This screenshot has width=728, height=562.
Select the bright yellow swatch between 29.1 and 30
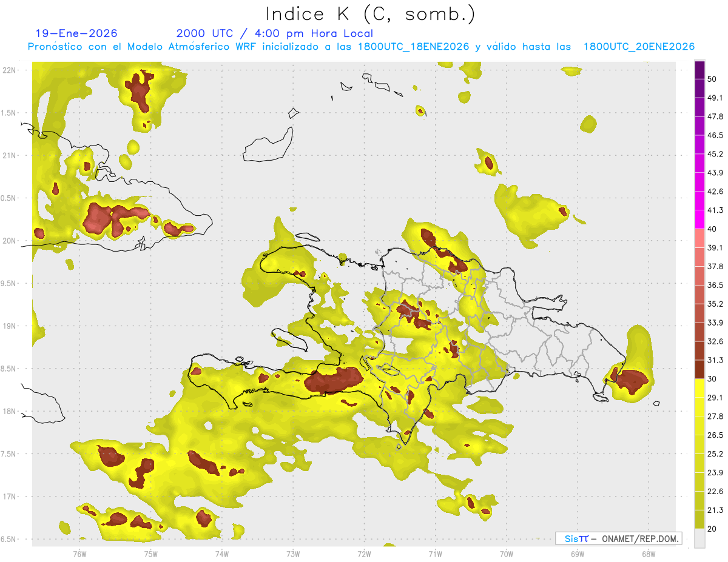tap(699, 388)
